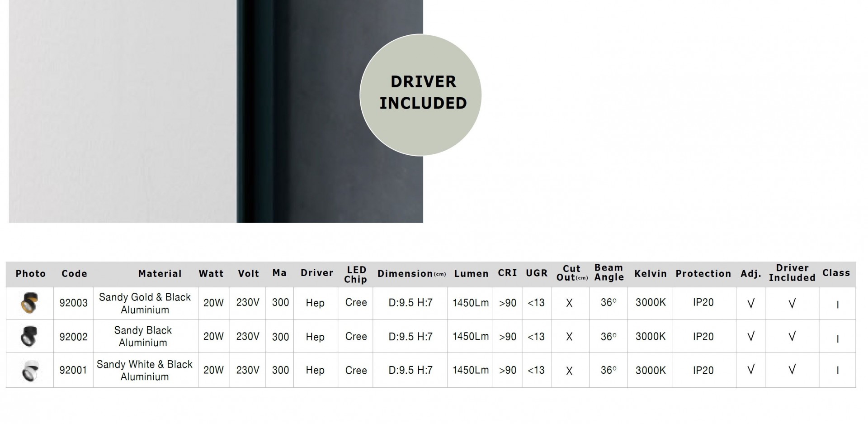Image resolution: width=868 pixels, height=424 pixels.
Task: Click the Sandy Gold & Black Aluminium material cell
Action: click(145, 303)
